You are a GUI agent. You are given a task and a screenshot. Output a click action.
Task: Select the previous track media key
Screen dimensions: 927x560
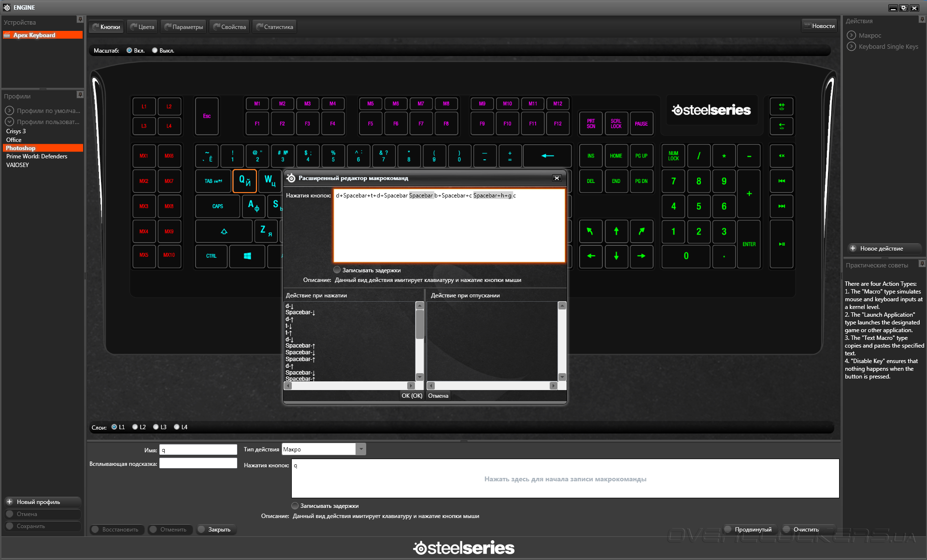(x=782, y=181)
